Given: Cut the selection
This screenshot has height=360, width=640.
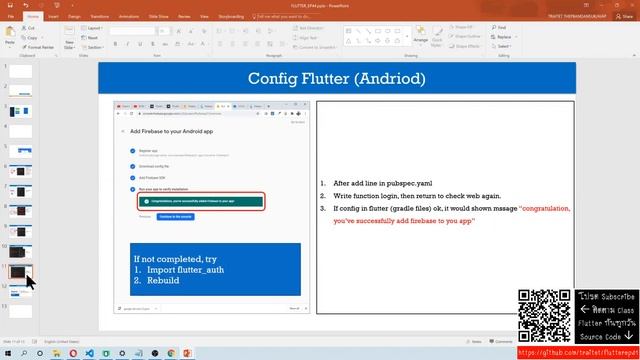Looking at the screenshot, I should pos(28,28).
